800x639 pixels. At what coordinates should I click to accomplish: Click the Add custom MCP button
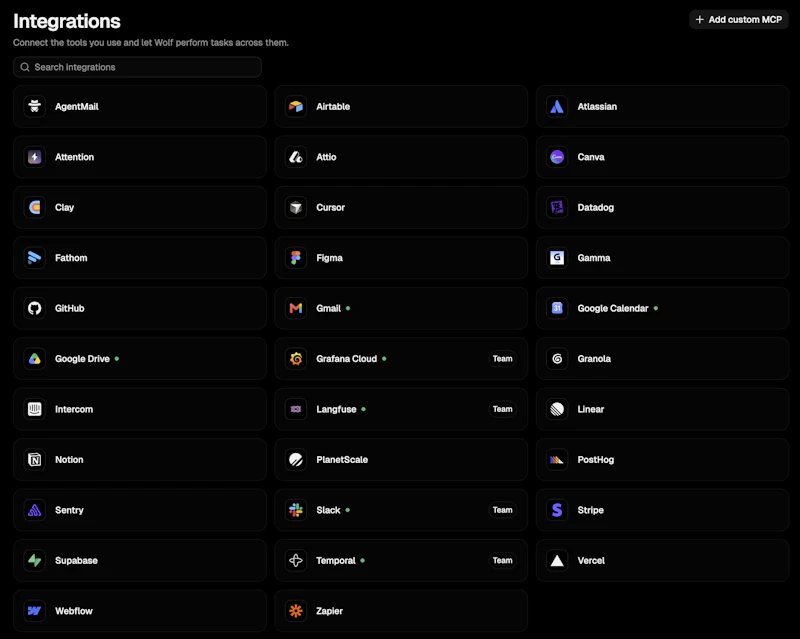point(739,19)
